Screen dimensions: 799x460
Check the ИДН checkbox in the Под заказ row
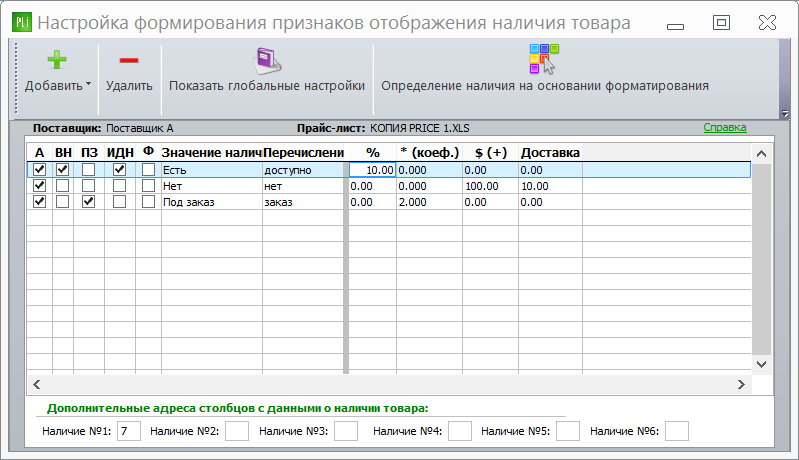[x=119, y=202]
